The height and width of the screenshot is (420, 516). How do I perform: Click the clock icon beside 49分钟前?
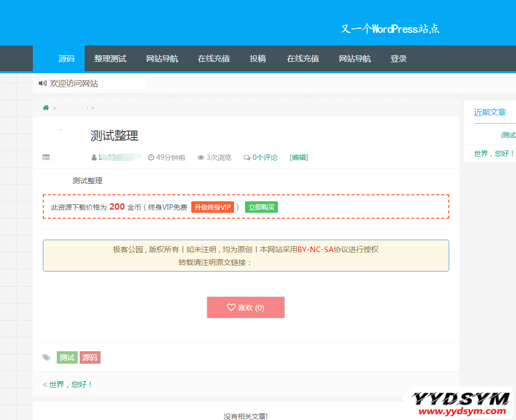(151, 157)
